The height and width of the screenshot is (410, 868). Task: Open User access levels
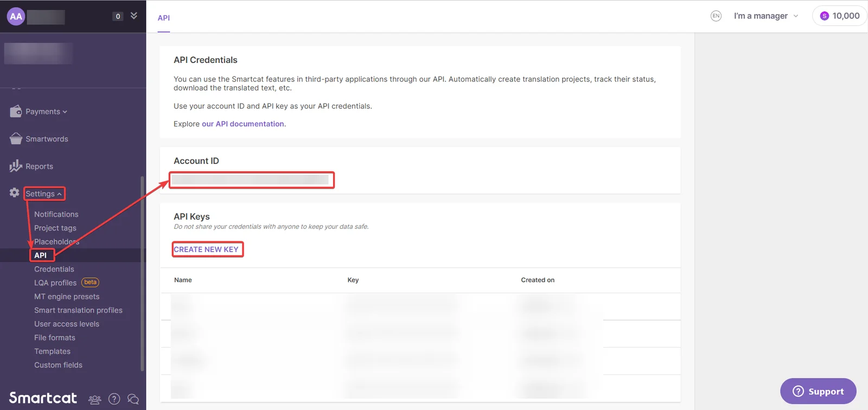click(67, 324)
